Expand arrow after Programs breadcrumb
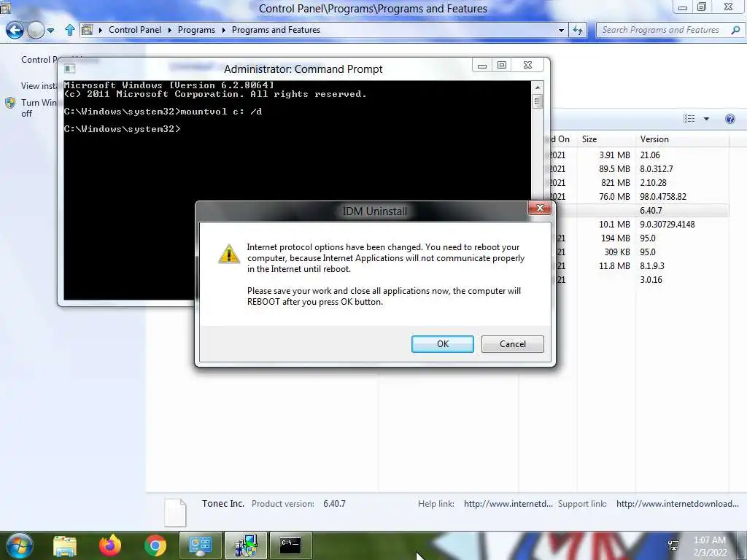Image resolution: width=747 pixels, height=560 pixels. tap(223, 30)
